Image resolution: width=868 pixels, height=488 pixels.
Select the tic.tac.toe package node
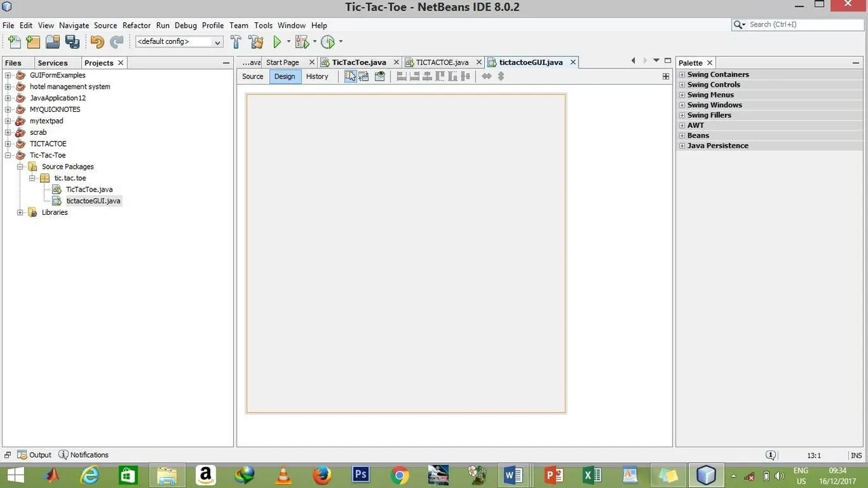[70, 178]
